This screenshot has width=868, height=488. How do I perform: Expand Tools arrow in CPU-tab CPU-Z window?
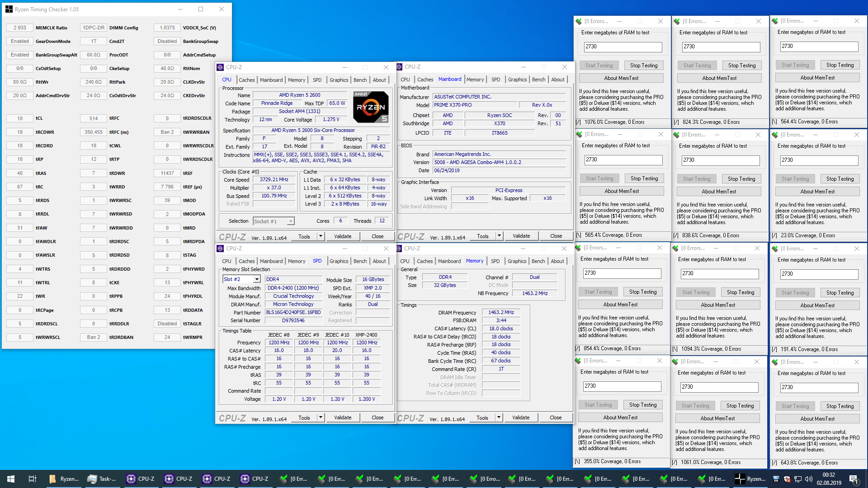coord(321,236)
